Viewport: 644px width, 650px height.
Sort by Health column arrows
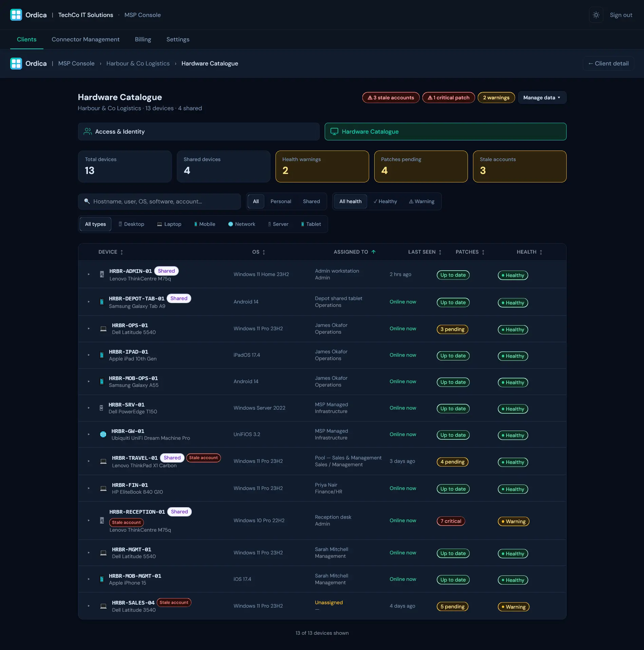[x=541, y=252]
